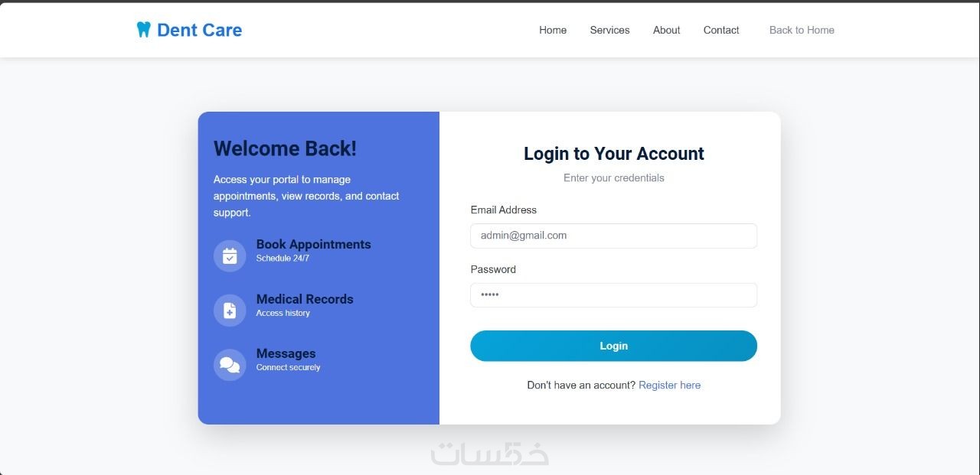This screenshot has height=475, width=980.
Task: Click the Email Address label
Action: pyautogui.click(x=503, y=210)
